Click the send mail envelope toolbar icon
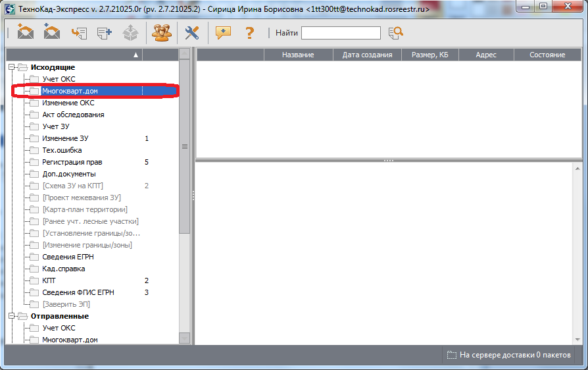Screen dimensions: 588x370 pos(26,32)
